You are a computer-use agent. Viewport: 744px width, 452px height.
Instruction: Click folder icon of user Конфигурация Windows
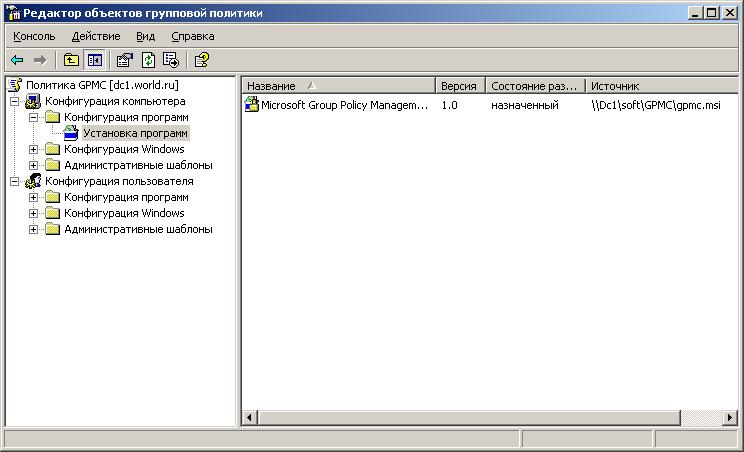click(x=52, y=213)
